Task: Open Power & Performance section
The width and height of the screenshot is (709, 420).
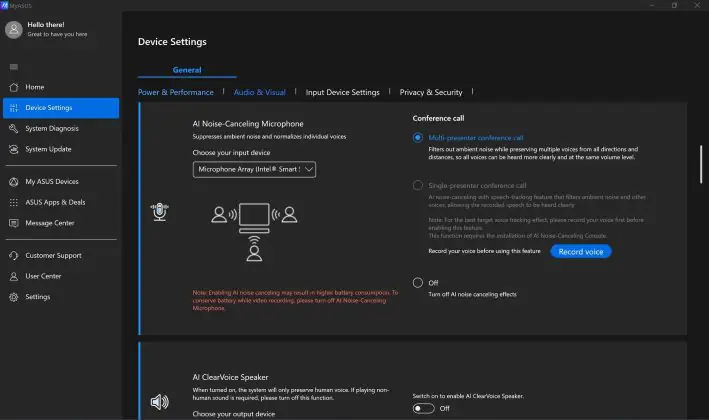Action: pyautogui.click(x=175, y=92)
